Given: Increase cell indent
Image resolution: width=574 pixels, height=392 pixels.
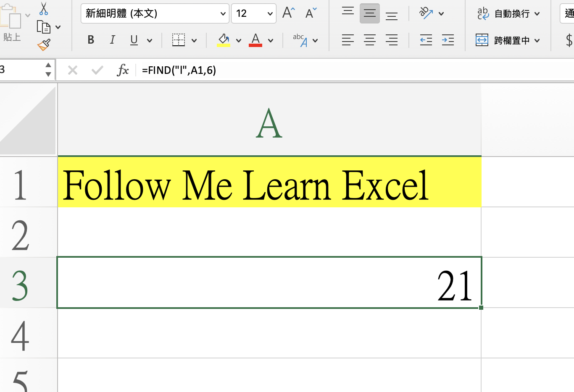Looking at the screenshot, I should [448, 40].
